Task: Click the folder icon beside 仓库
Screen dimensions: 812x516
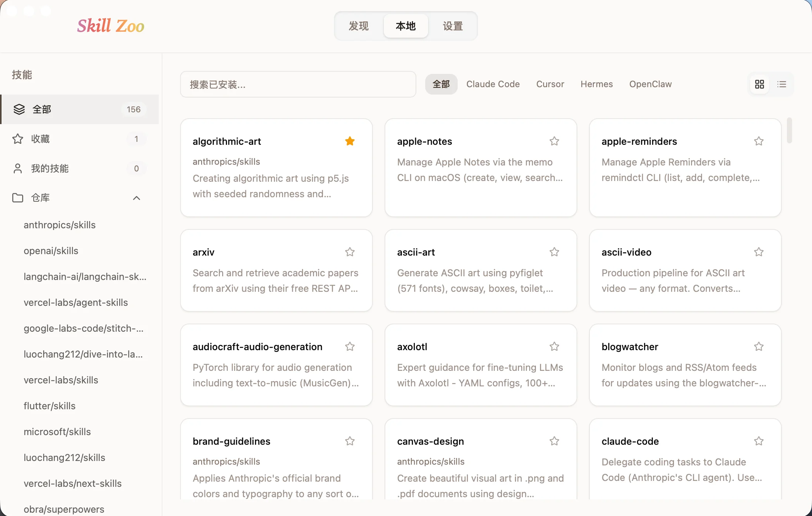Action: 18,198
